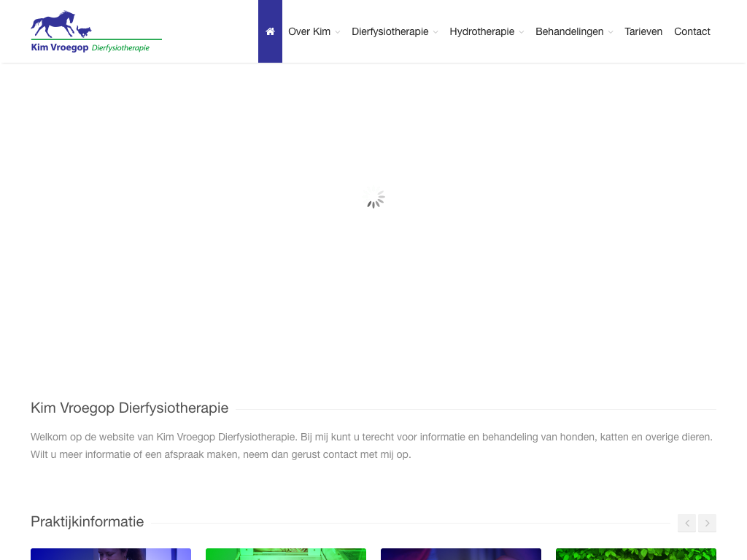Expand the chevron next to Over Kim
Screen dimensions: 747x560
click(x=338, y=32)
